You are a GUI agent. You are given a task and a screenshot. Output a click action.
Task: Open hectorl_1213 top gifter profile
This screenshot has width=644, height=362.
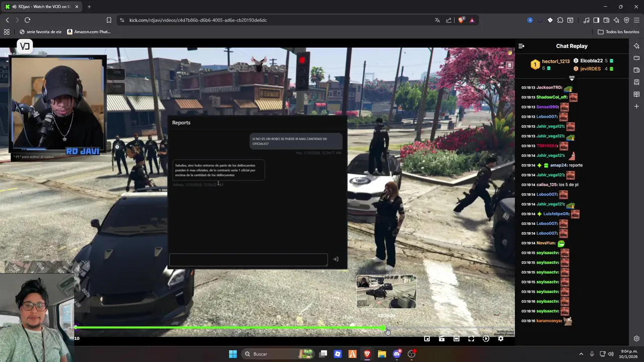pyautogui.click(x=550, y=64)
